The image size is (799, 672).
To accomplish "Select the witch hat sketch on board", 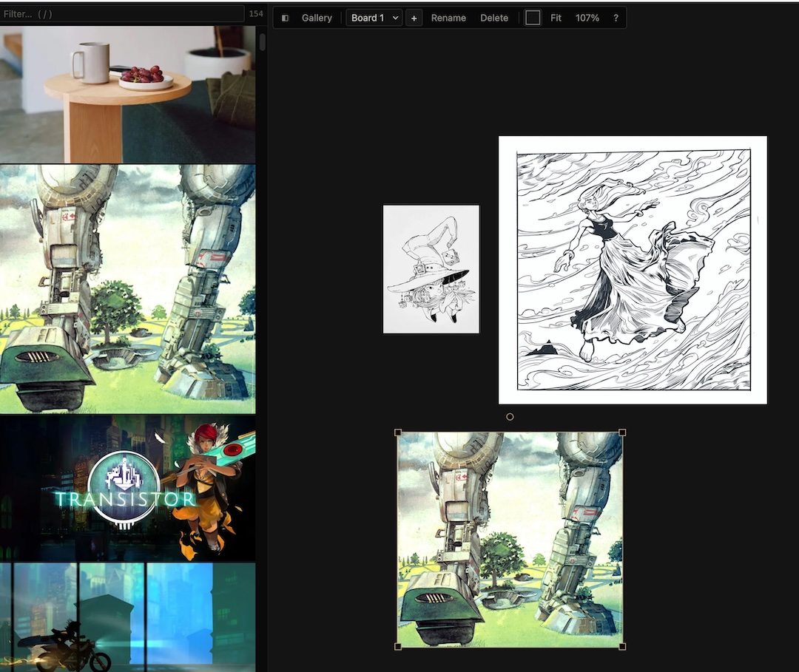I will [431, 269].
